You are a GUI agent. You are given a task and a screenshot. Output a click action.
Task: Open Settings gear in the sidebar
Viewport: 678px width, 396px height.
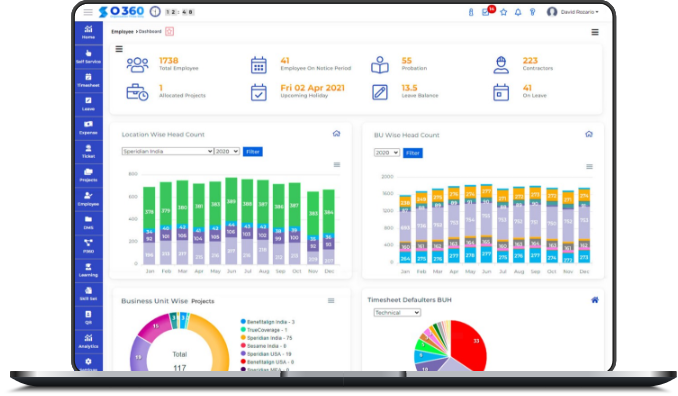coord(89,363)
